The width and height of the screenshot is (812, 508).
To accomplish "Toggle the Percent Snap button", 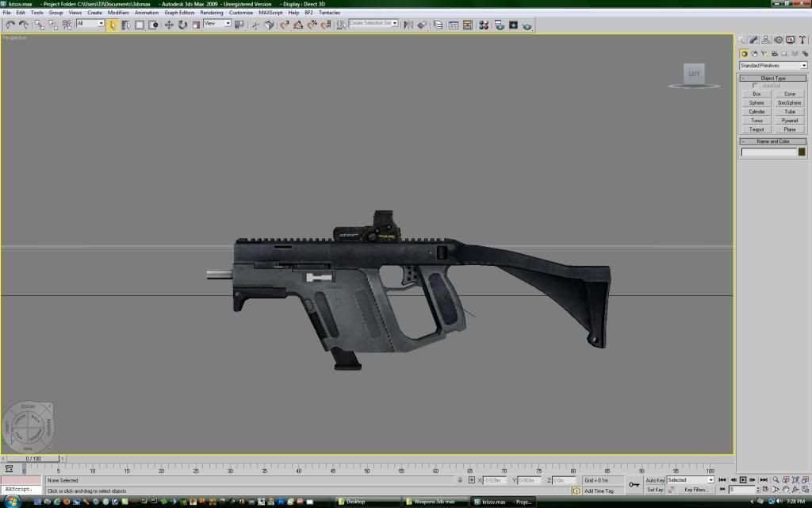I will click(x=312, y=25).
